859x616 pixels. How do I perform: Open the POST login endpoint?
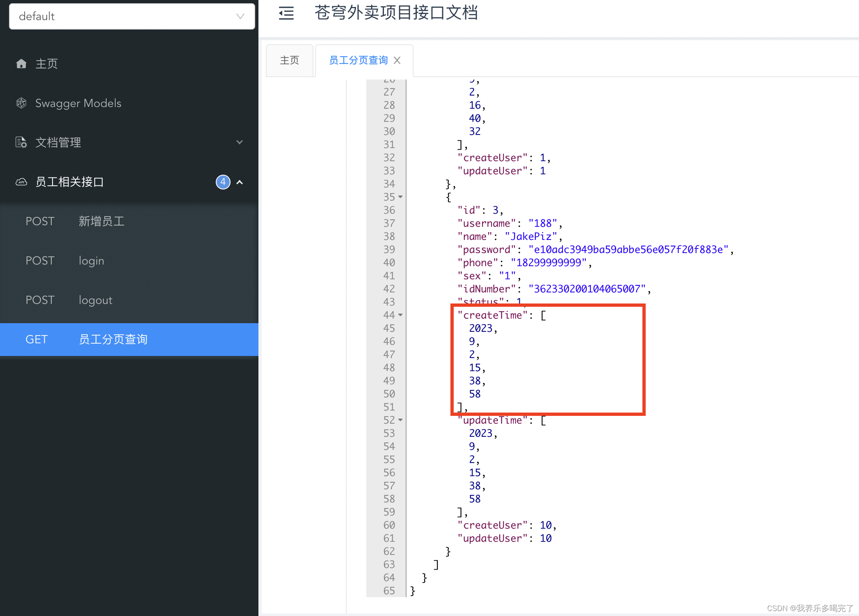(129, 260)
